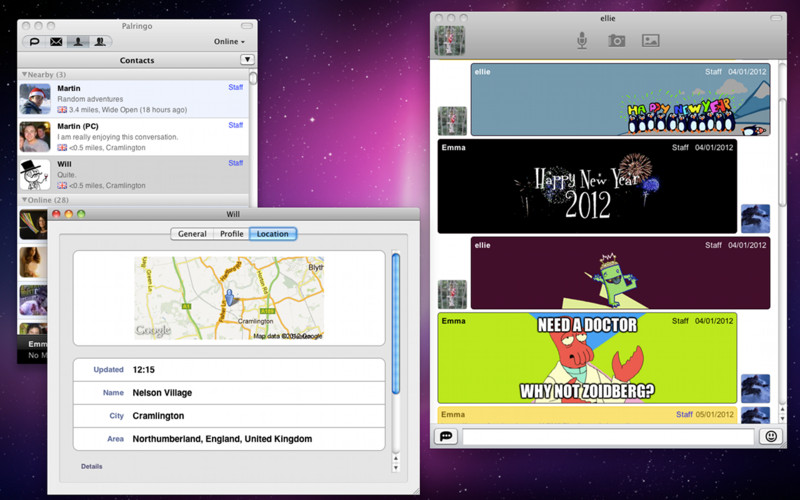Click the Palringo contacts list scrollbar

pyautogui.click(x=253, y=78)
